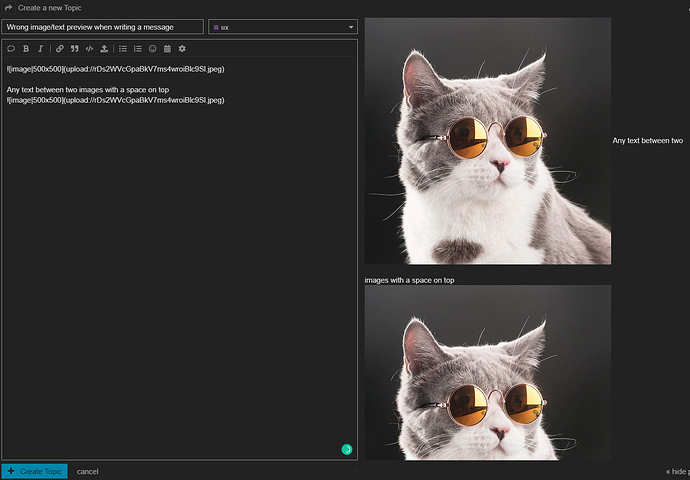690x480 pixels.
Task: Open the upload file dialog
Action: coord(104,49)
